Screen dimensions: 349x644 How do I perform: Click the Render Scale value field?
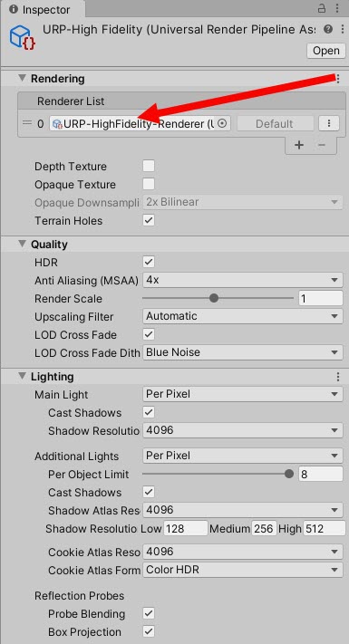[321, 298]
